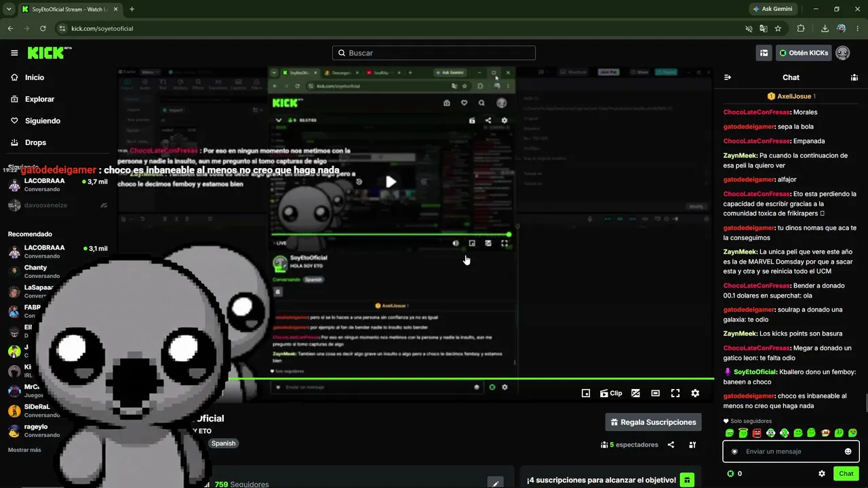The image size is (868, 488).
Task: Send message with the green Chat button
Action: point(846,474)
